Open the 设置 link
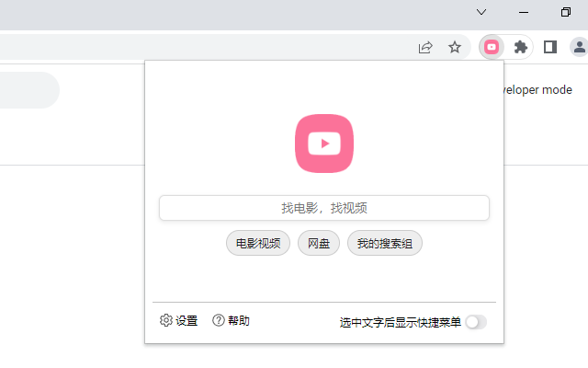 [187, 321]
